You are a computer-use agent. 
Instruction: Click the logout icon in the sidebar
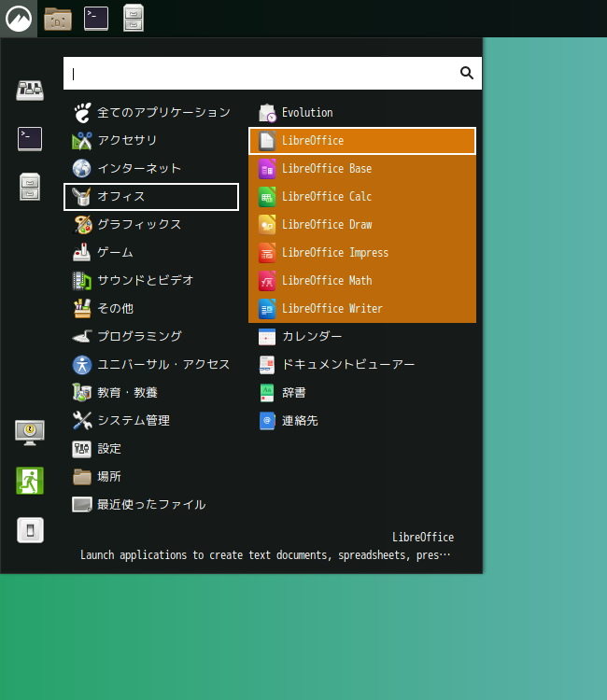[x=30, y=481]
